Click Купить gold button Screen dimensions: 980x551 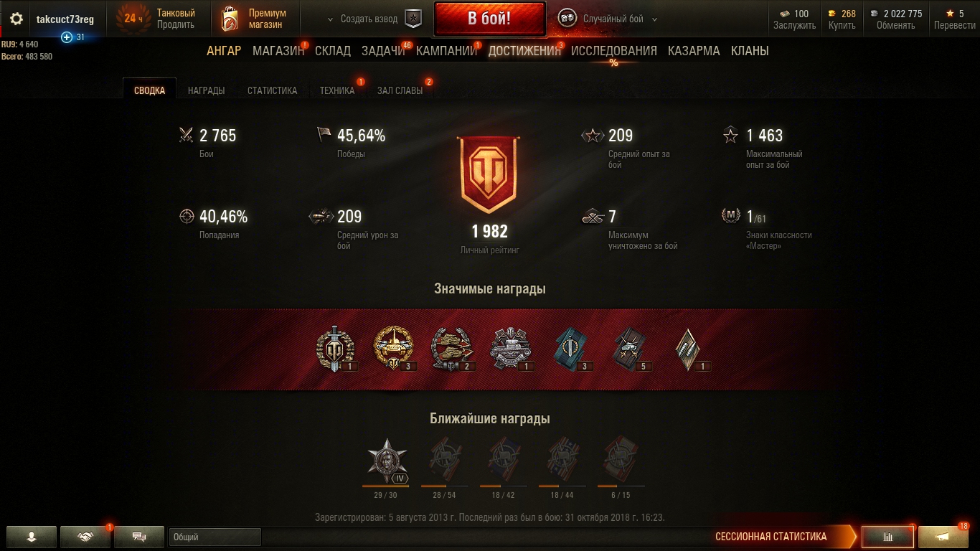[842, 19]
